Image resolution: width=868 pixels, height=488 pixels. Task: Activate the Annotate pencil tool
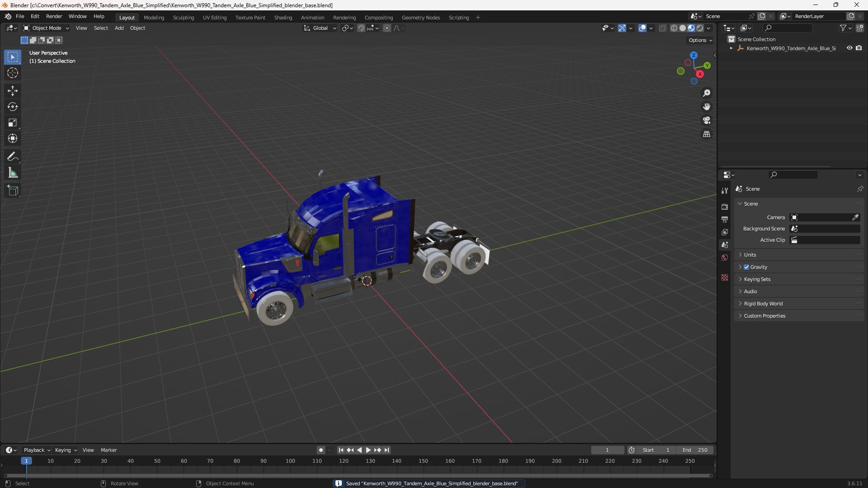click(13, 157)
